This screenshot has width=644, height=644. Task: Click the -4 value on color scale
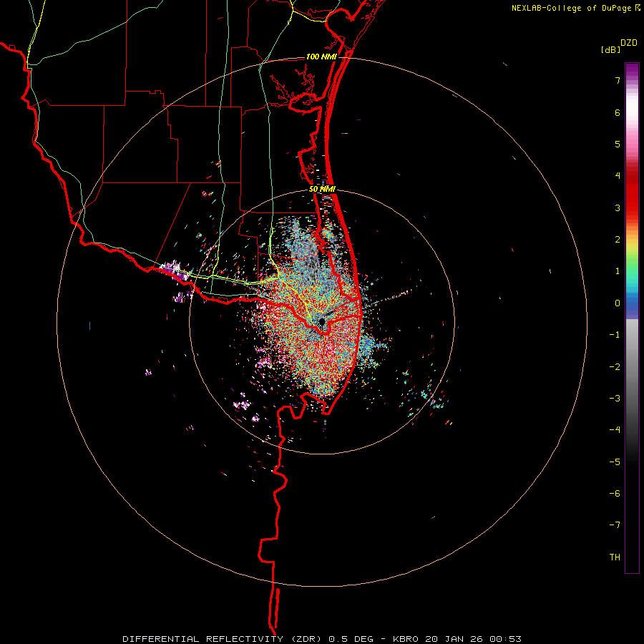point(615,430)
